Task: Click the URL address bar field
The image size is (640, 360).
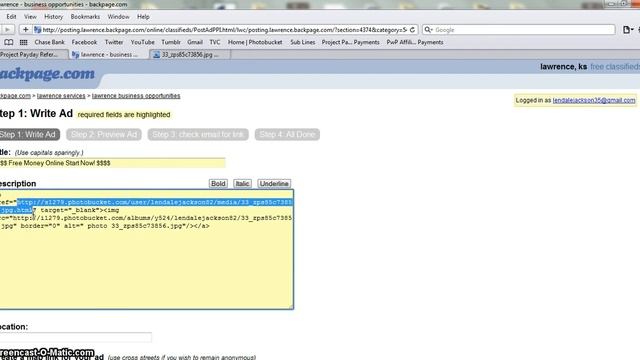Action: click(224, 30)
